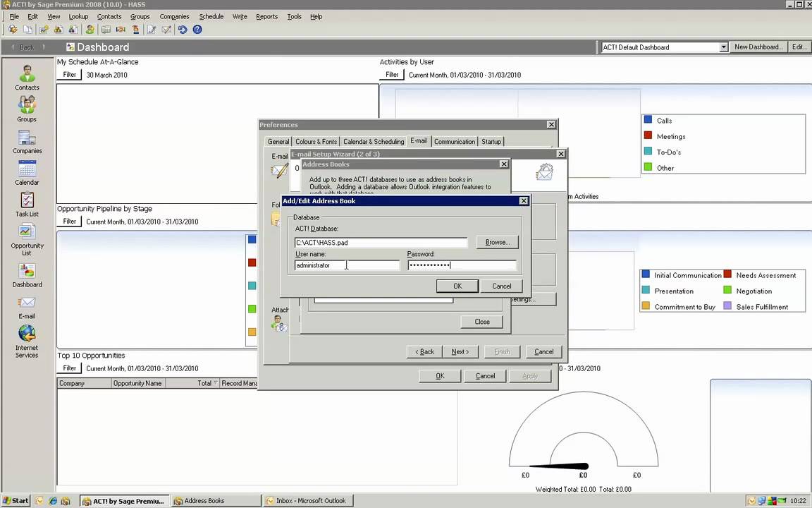Click the two overlapping pages toolbar icon

click(27, 30)
